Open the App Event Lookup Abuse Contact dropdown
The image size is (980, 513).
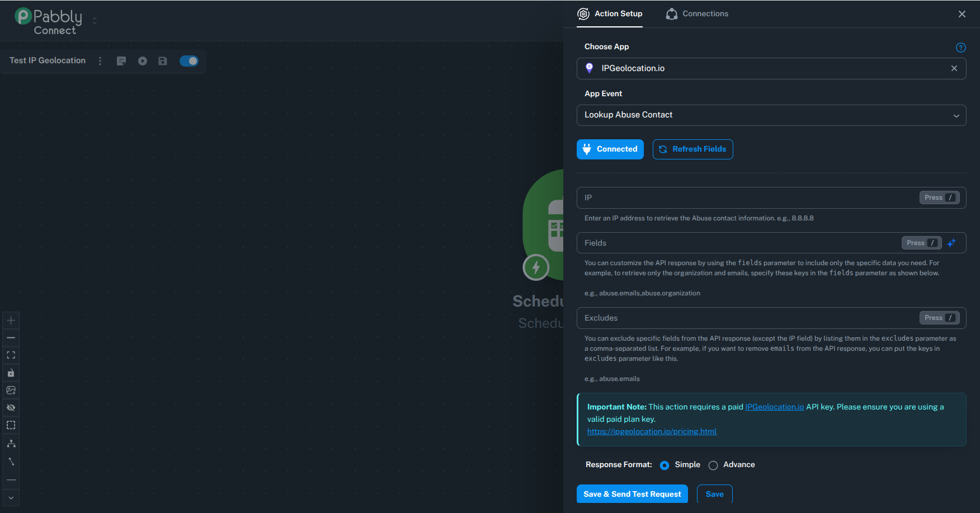click(771, 115)
